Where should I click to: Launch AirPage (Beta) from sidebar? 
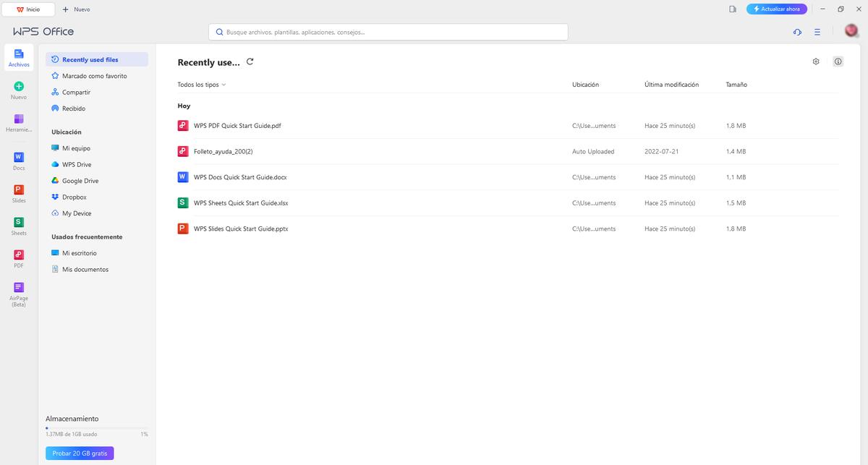tap(19, 288)
